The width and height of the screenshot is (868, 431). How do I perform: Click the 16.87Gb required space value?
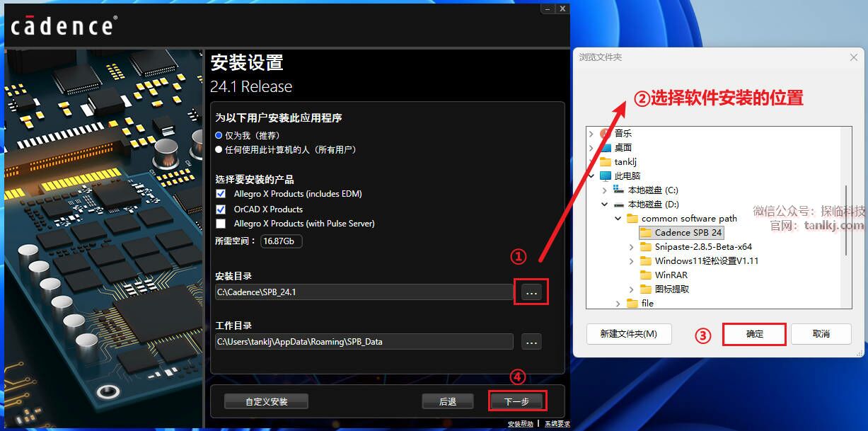(x=282, y=241)
